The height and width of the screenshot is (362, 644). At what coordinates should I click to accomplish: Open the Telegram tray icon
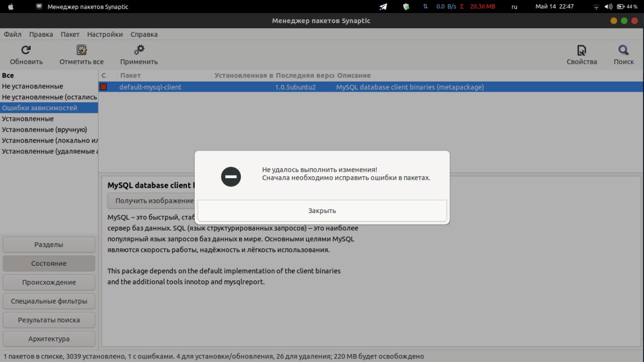coord(383,7)
